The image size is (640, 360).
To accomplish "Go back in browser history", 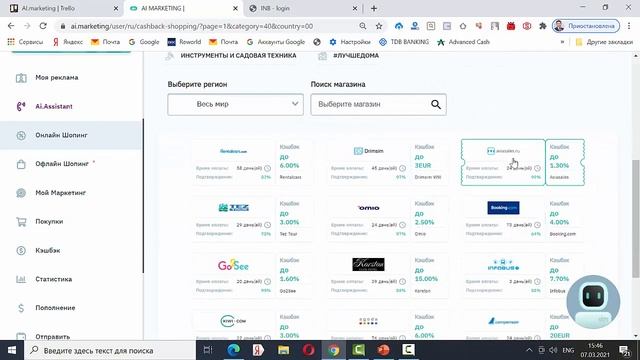I will [11, 26].
